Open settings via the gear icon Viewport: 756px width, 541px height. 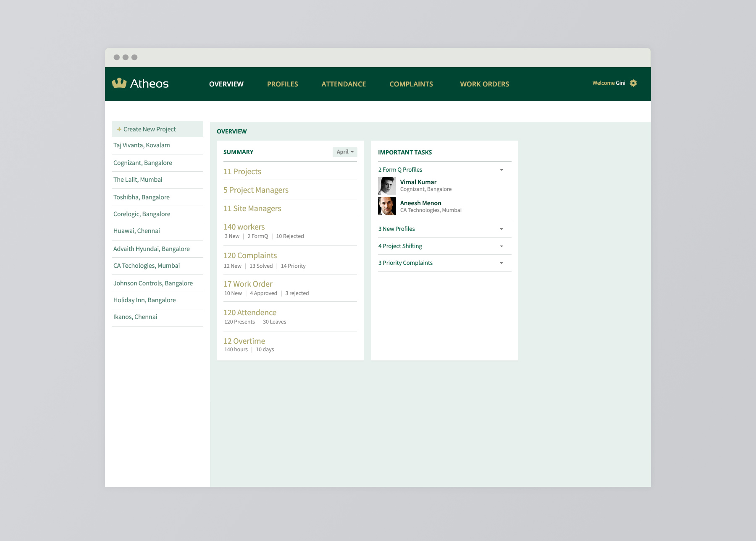pyautogui.click(x=633, y=83)
